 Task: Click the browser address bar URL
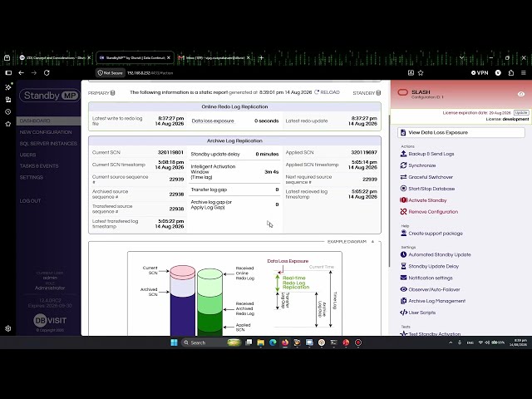tap(150, 72)
